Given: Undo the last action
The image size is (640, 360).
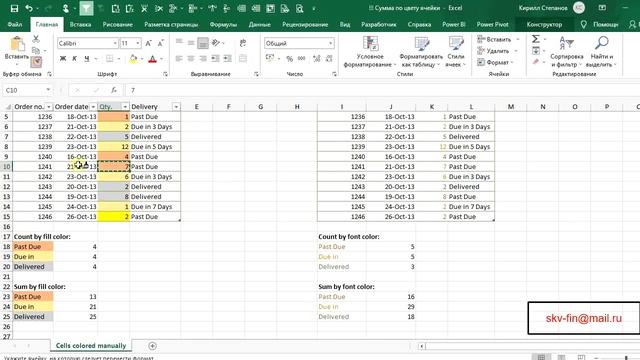Looking at the screenshot, I should 29,9.
